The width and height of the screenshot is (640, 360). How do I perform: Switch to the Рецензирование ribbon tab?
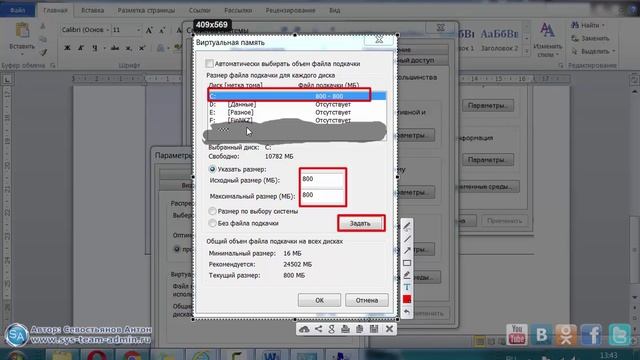pos(290,10)
